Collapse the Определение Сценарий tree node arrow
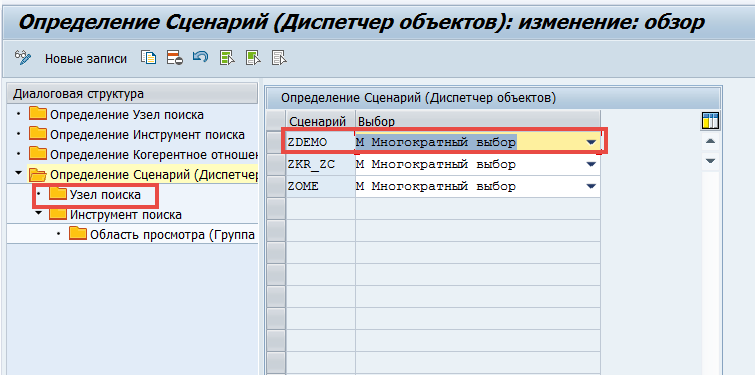Screen dimensions: 755x375 click(18, 173)
